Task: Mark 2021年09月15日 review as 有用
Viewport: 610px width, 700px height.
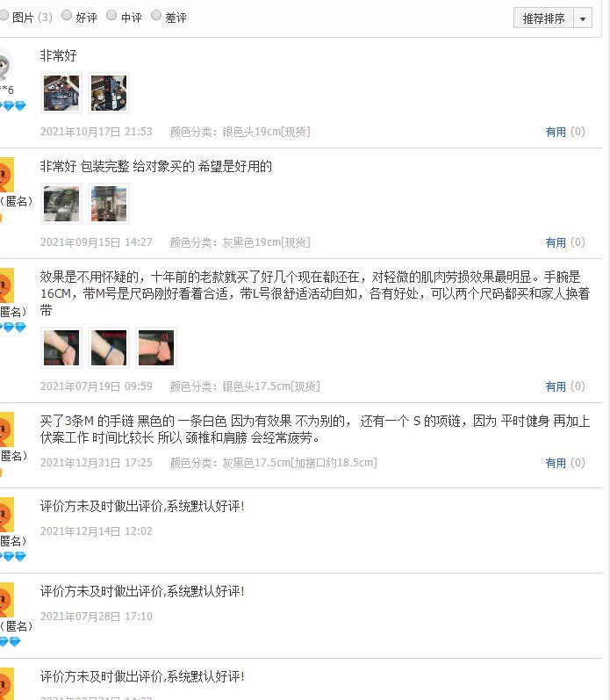Action: pos(556,243)
